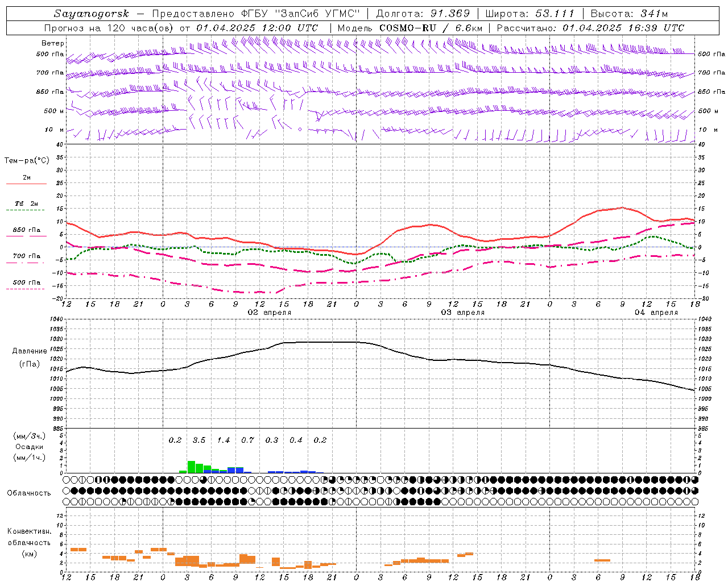
Task: Click the (мм/1ч.) precipitation unit label
Action: [x=30, y=458]
